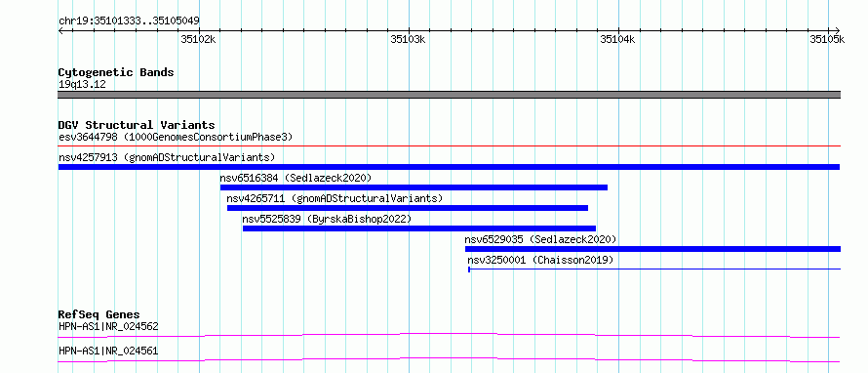Open the esv3644798 (1000GenomesConsortiumPhase3) label

176,137
